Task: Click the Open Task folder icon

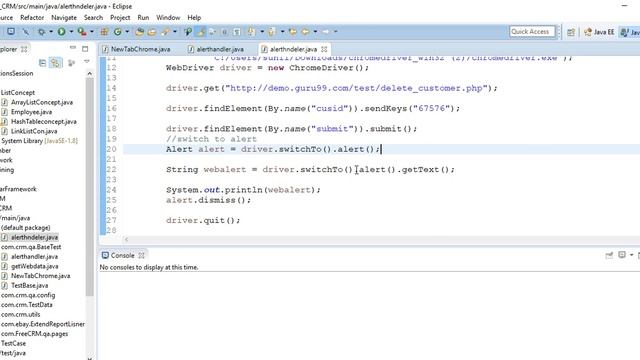Action: pyautogui.click(x=152, y=31)
